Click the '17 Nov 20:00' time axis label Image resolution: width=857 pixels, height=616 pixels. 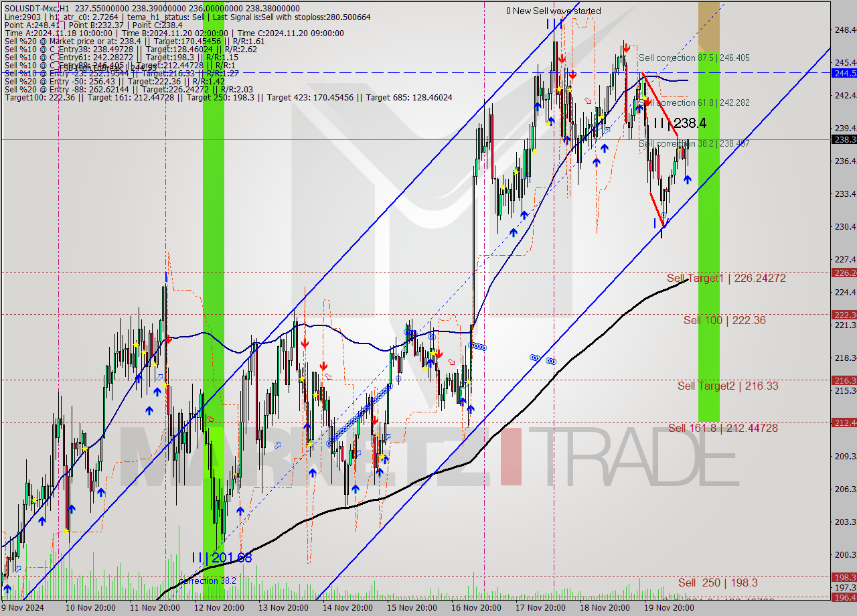click(x=540, y=608)
